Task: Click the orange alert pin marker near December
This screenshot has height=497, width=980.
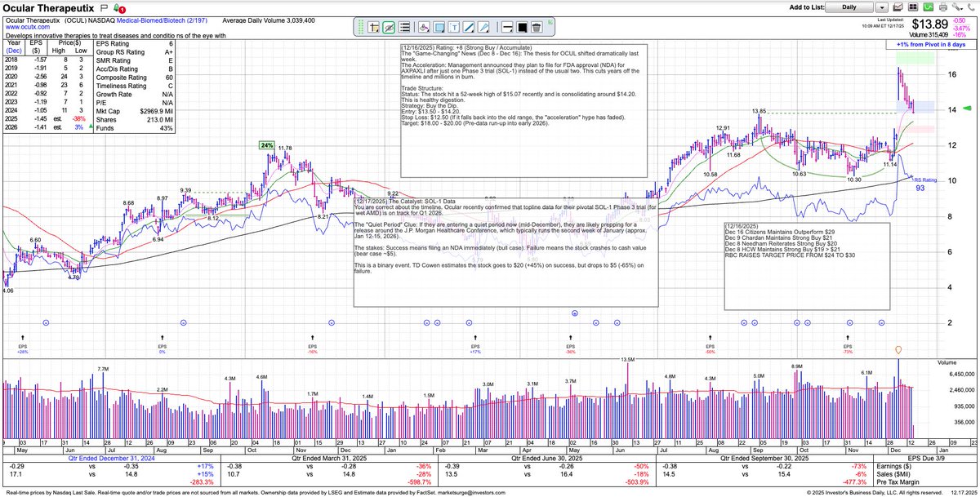Action: [899, 349]
